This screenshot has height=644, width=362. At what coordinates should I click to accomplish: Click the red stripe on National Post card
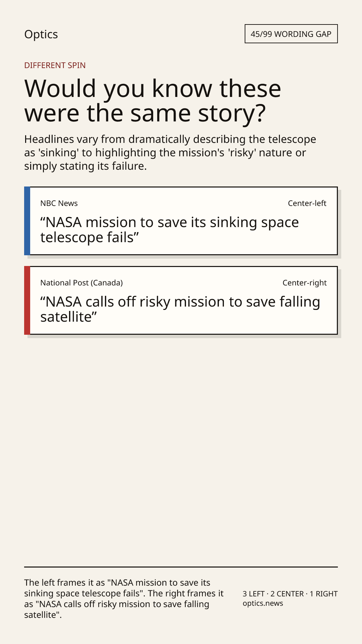(x=27, y=300)
